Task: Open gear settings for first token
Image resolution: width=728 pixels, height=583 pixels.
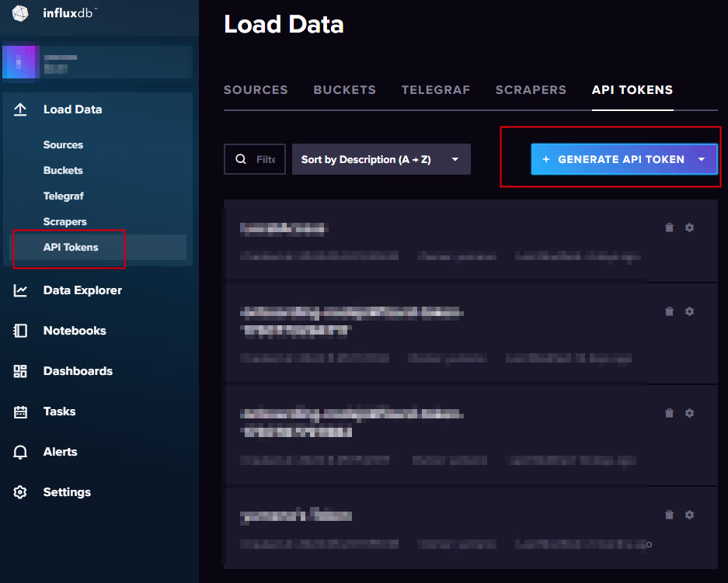Action: coord(689,227)
